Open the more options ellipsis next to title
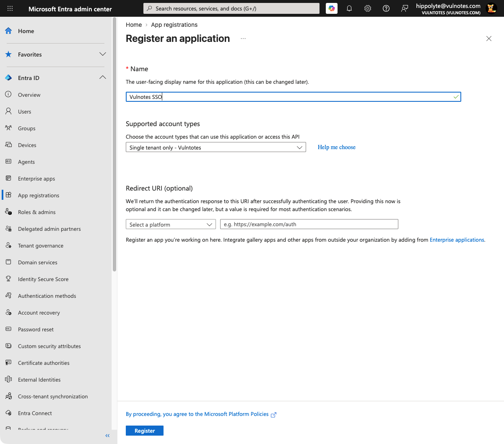This screenshot has height=444, width=504. (243, 39)
